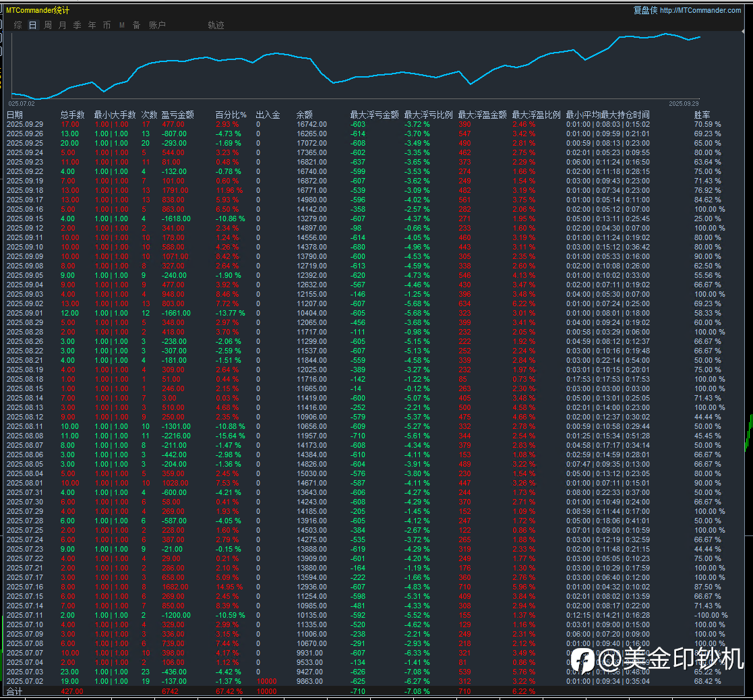This screenshot has height=700, width=753.
Task: Click the 总手数 column header
Action: click(72, 115)
